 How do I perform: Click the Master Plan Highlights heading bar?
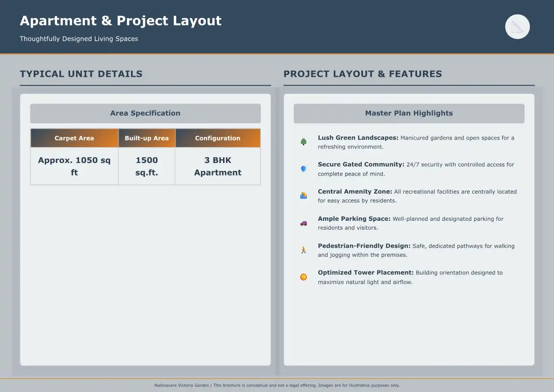[x=409, y=113]
